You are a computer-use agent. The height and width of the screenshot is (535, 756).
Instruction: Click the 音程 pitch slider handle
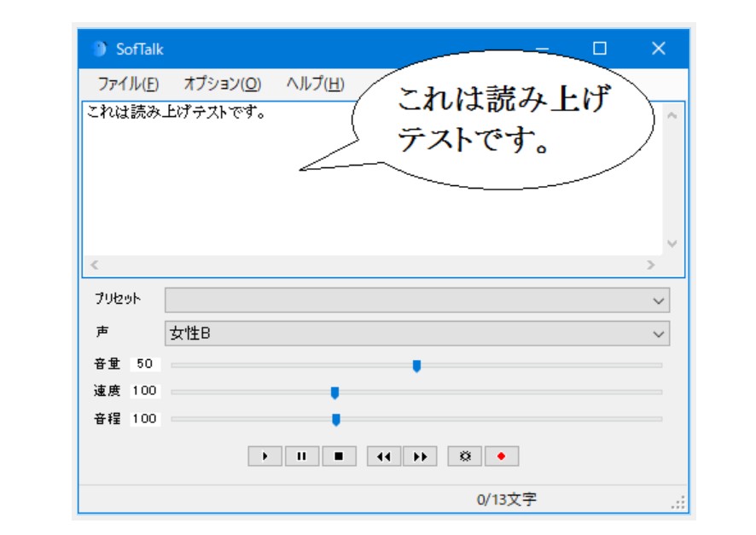[x=336, y=419]
